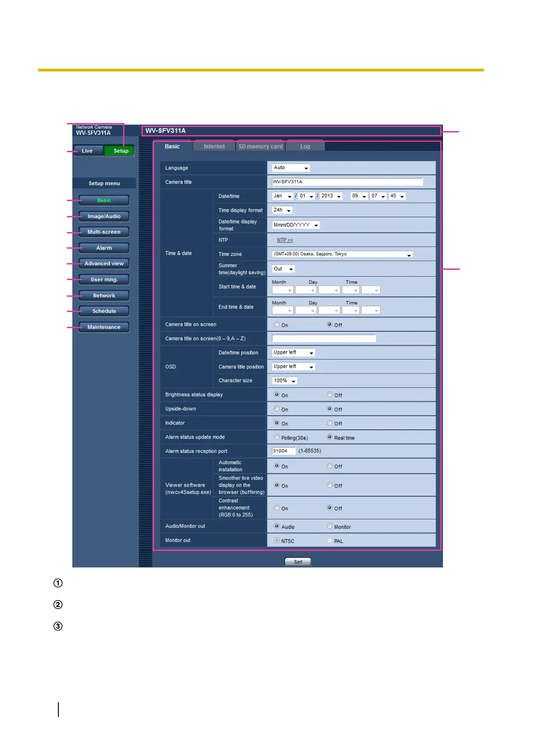Select Off for Smoother live video display
The image size is (535, 756).
pyautogui.click(x=330, y=485)
